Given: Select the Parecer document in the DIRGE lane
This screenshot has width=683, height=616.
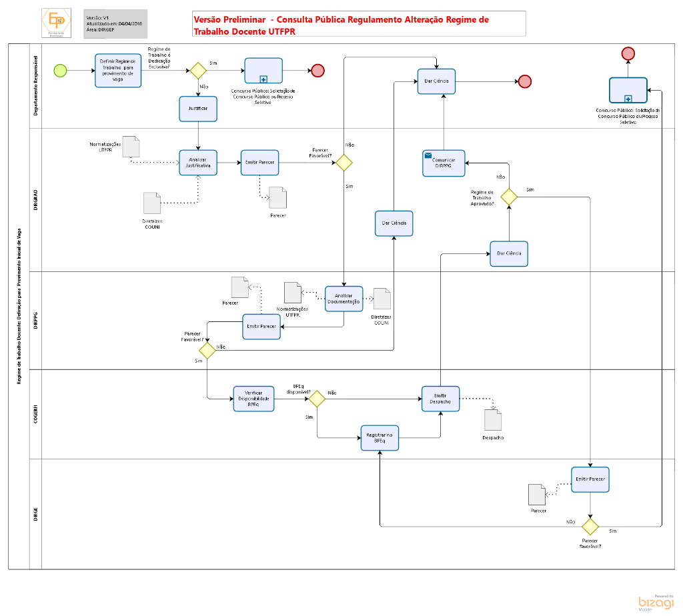Looking at the screenshot, I should (537, 494).
